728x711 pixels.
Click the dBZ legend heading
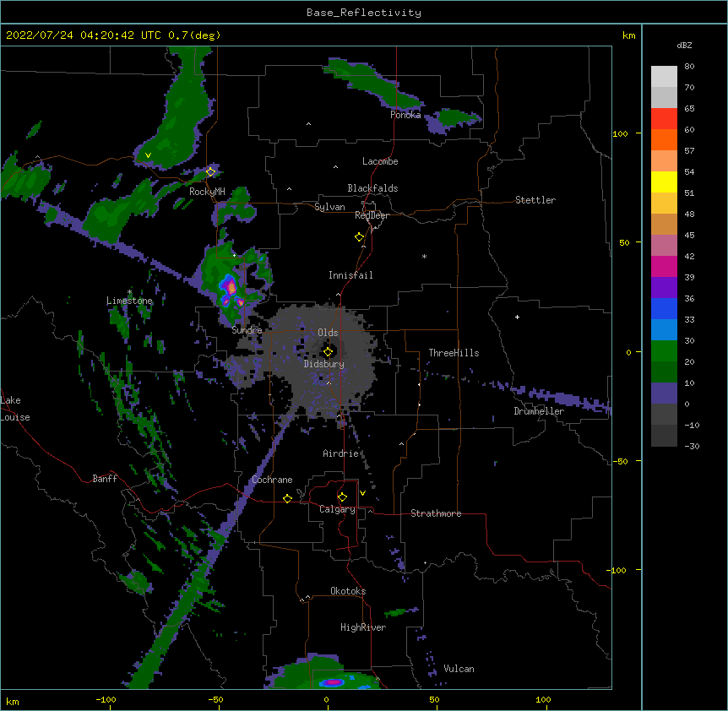coord(684,45)
